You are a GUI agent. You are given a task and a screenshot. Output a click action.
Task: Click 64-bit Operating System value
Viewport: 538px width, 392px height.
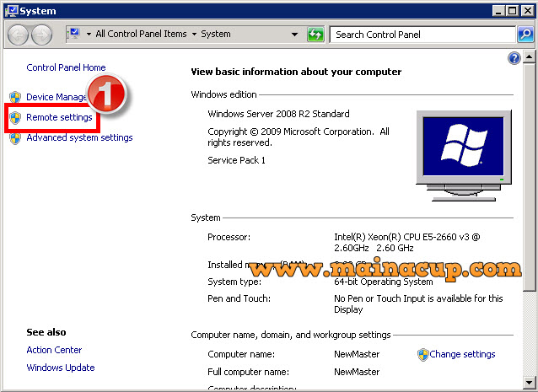click(383, 282)
